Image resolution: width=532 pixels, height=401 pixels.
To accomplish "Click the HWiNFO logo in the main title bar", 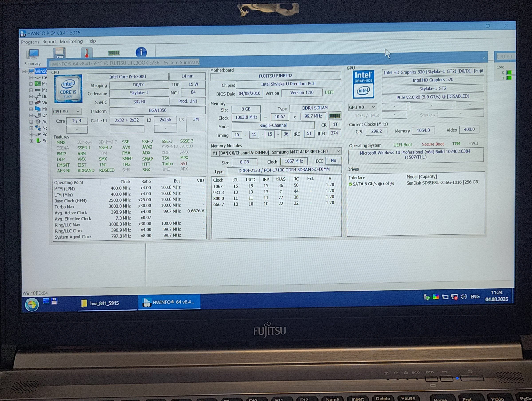I will [23, 33].
